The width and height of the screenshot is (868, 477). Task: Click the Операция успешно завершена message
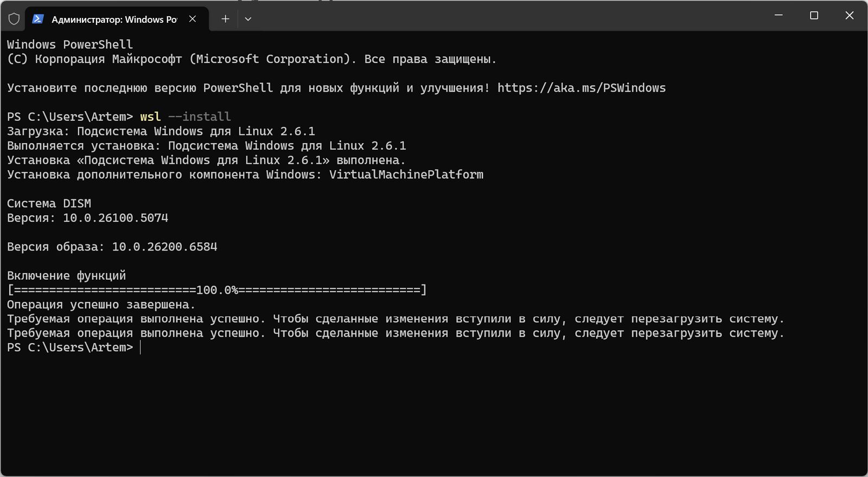101,305
